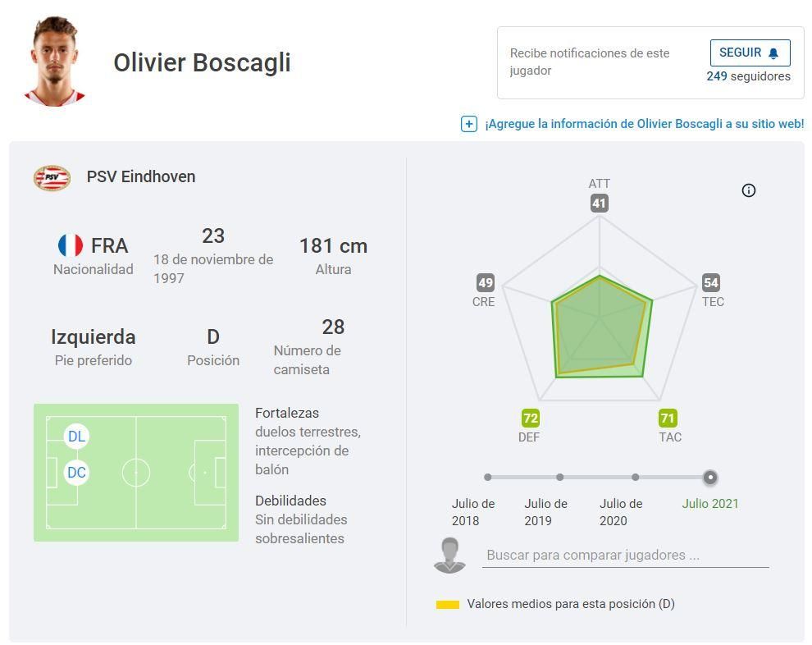
Task: Click the French flag icon
Action: tap(71, 245)
